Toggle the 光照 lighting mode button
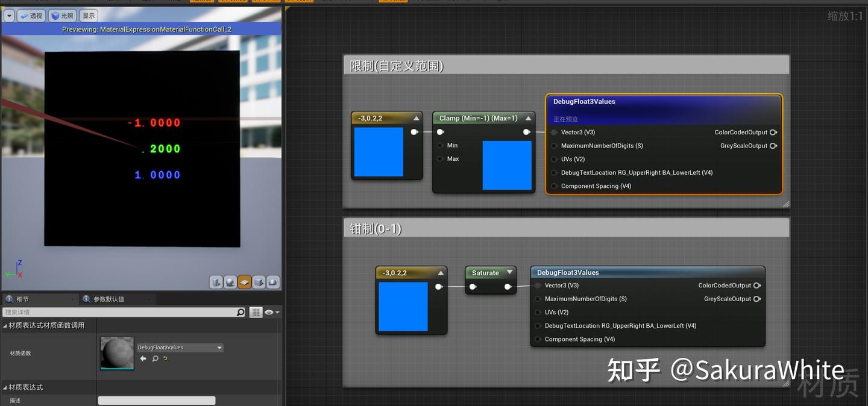This screenshot has width=868, height=406. [62, 15]
